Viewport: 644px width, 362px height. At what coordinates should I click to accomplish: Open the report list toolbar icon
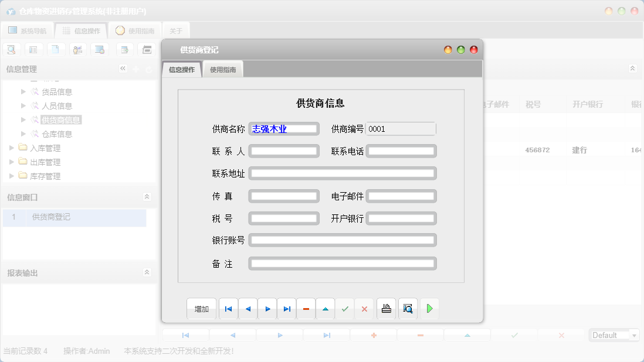[33, 49]
